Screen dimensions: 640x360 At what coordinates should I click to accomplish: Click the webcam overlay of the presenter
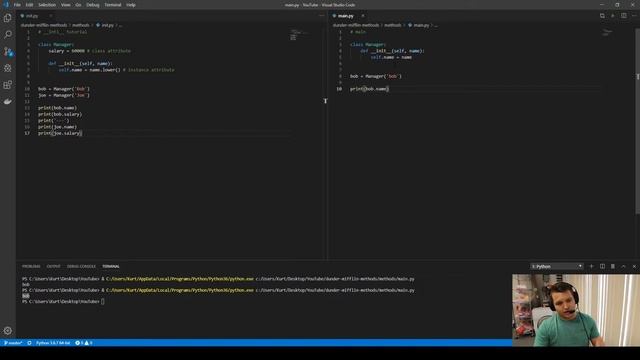[x=576, y=310]
